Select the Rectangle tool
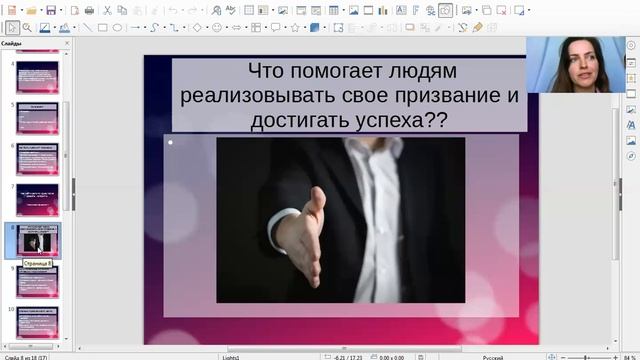 pyautogui.click(x=102, y=28)
